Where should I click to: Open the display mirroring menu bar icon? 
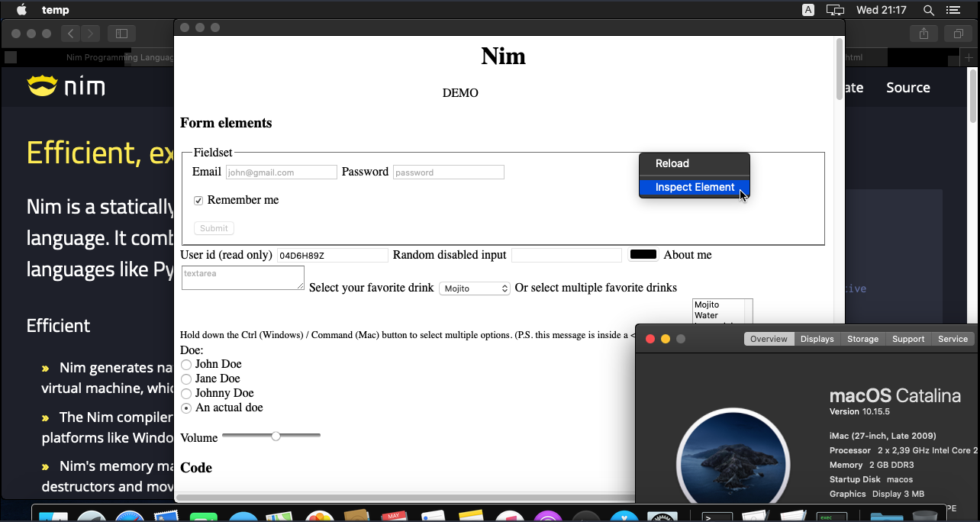point(836,10)
